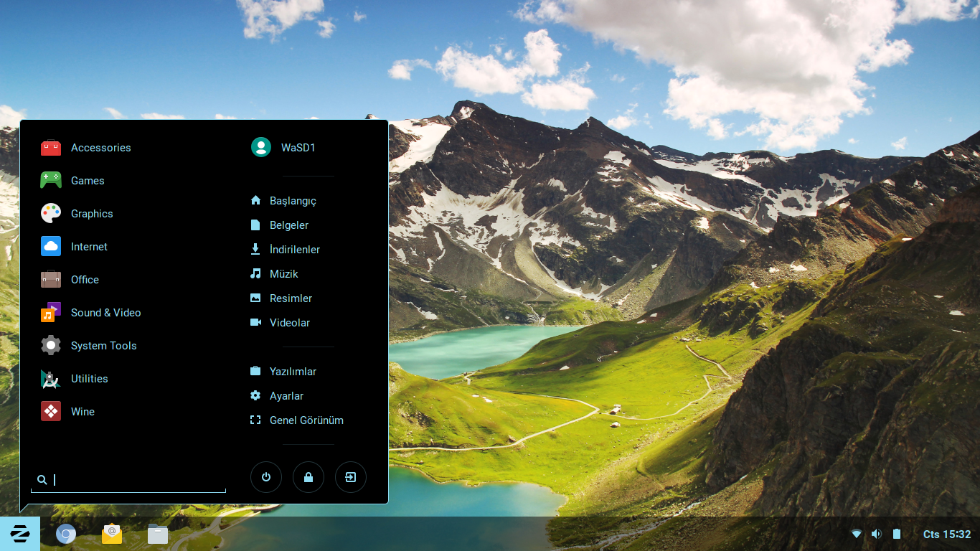
Task: Open the volume control in tray
Action: click(x=876, y=534)
